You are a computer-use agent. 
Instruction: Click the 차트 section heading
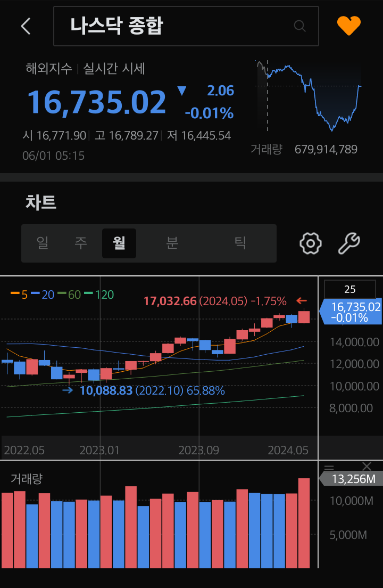[41, 202]
